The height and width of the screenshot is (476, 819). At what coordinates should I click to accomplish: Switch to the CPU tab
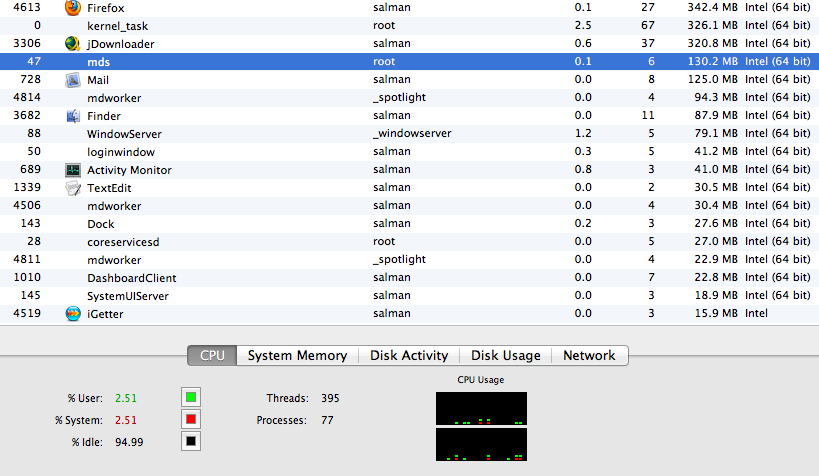point(212,355)
